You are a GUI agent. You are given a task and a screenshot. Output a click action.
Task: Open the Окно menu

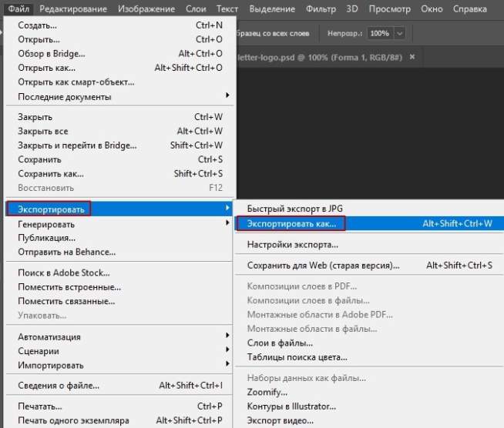coord(432,8)
